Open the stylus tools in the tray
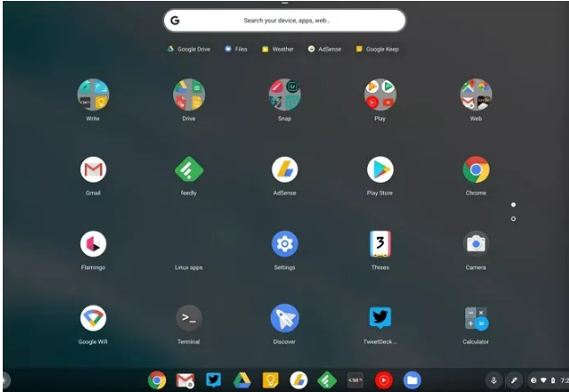This screenshot has width=569, height=392. click(x=514, y=380)
